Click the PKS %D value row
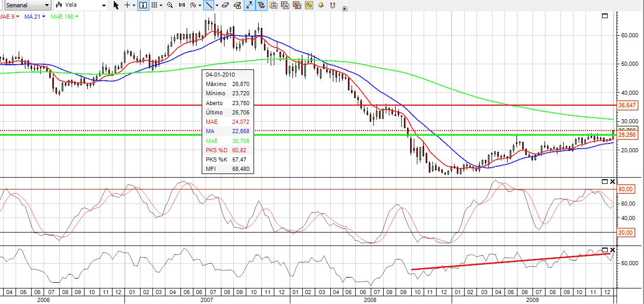This screenshot has height=304, width=644. pos(228,150)
